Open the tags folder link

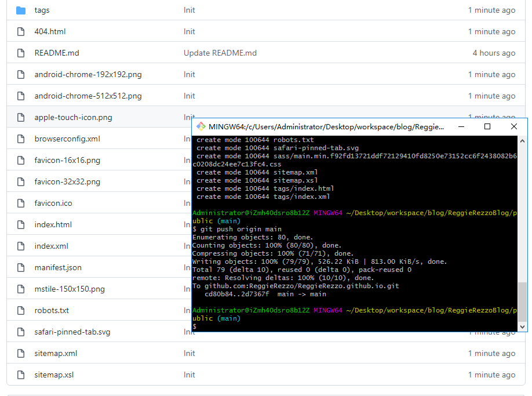click(x=42, y=10)
